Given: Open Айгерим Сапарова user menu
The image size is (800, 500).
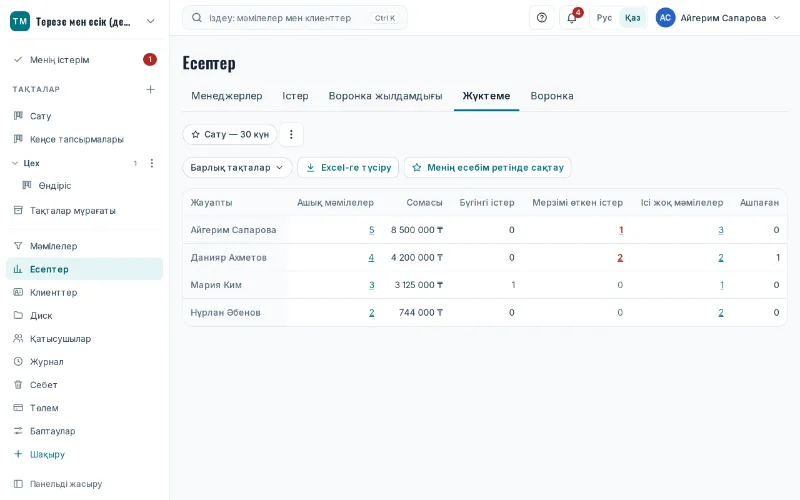Looking at the screenshot, I should point(719,18).
